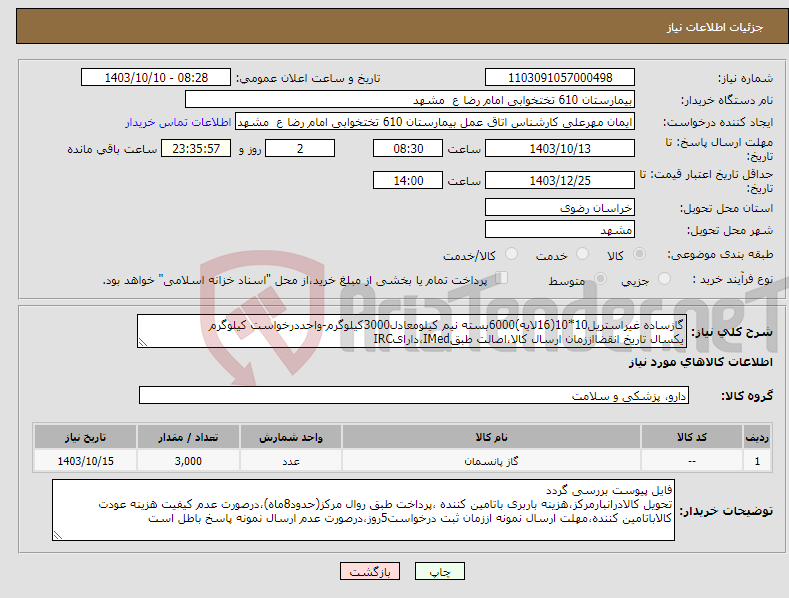Image resolution: width=789 pixels, height=598 pixels.
Task: Click the response deadline date 1403/10/13
Action: tap(560, 148)
